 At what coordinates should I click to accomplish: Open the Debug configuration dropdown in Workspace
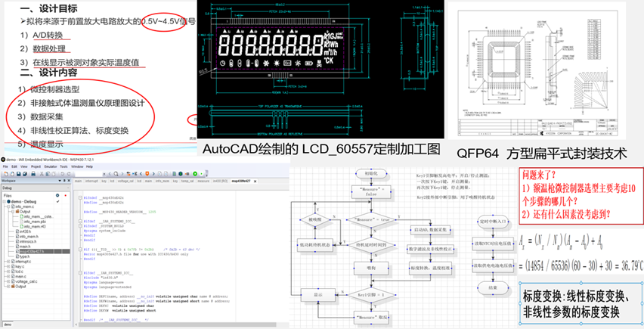coord(68,189)
